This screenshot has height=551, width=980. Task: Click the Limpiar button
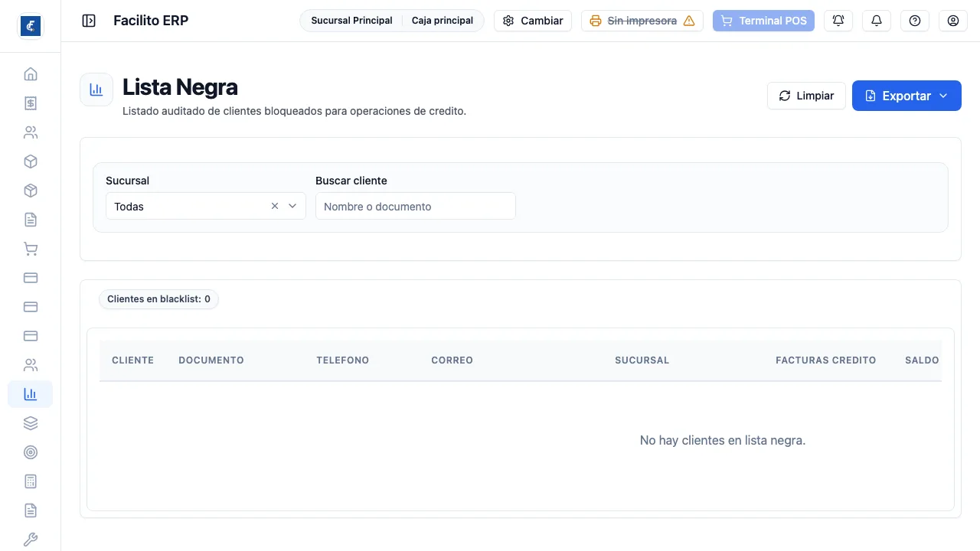[806, 96]
